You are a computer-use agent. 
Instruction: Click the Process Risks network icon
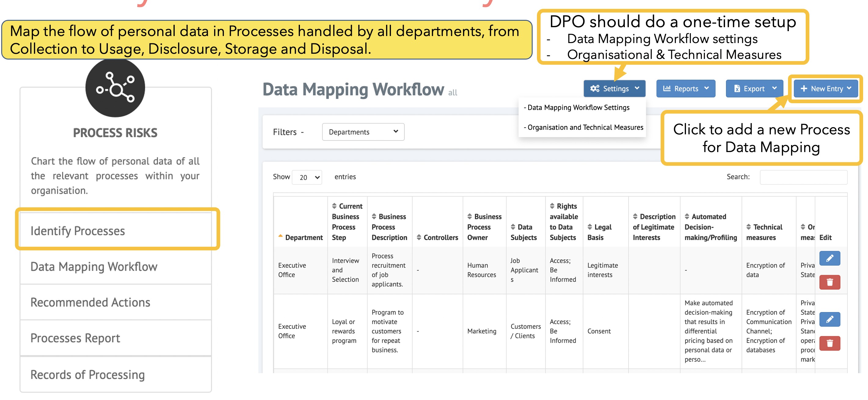[115, 88]
